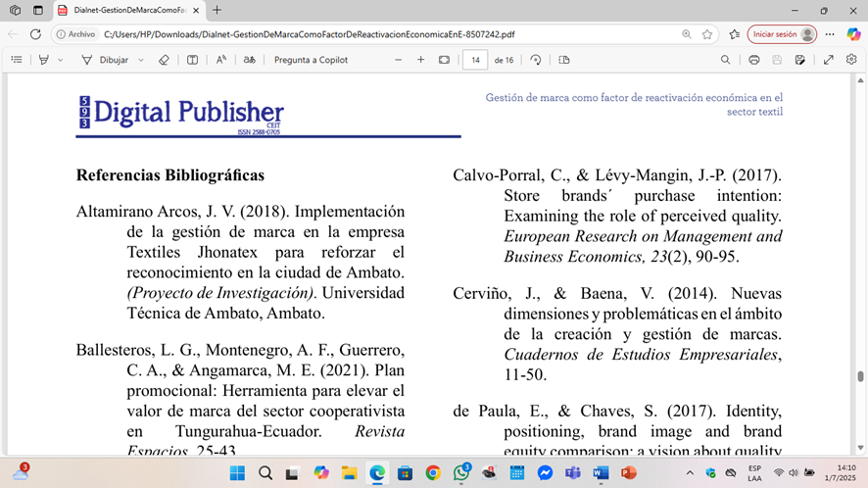The width and height of the screenshot is (868, 488).
Task: Click 'de 16' page count label
Action: pos(504,60)
